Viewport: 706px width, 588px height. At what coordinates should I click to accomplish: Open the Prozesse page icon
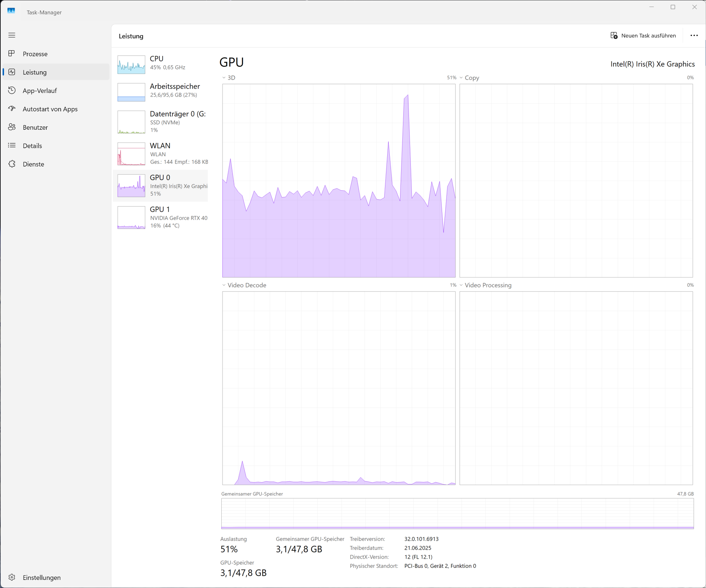(12, 54)
